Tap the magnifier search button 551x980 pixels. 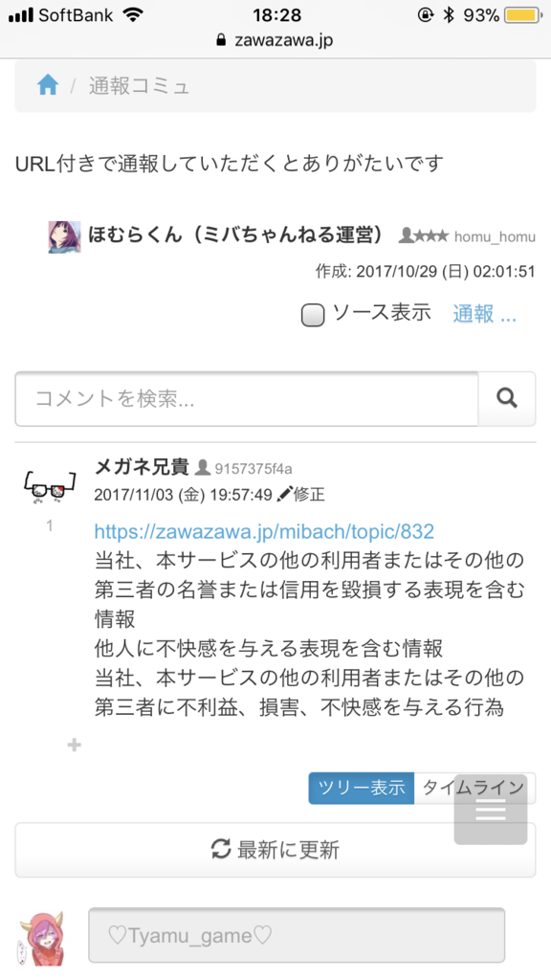click(x=507, y=398)
